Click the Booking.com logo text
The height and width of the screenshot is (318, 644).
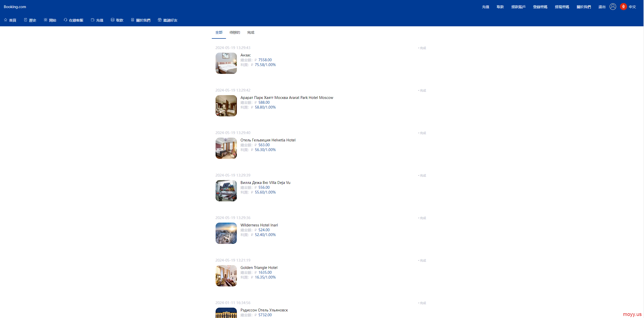point(15,7)
